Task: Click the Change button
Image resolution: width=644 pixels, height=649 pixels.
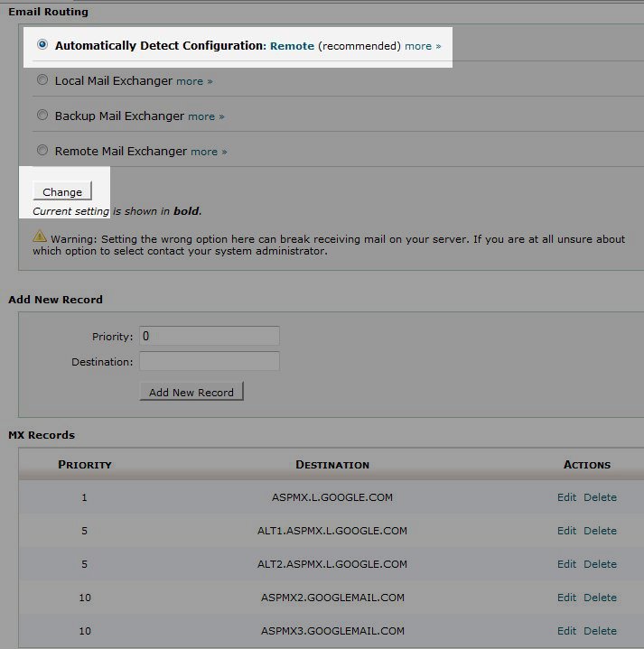Action: (62, 191)
